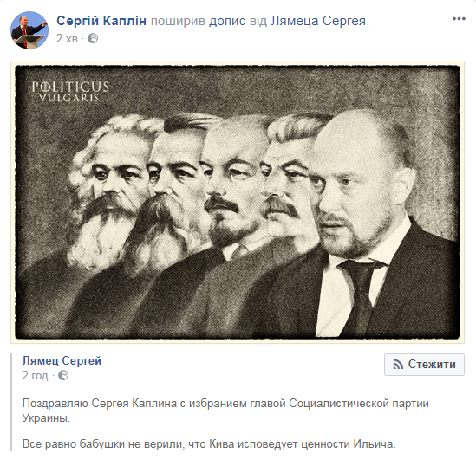The height and width of the screenshot is (466, 476).
Task: Open the round profile avatar of the poster
Action: coord(29,30)
